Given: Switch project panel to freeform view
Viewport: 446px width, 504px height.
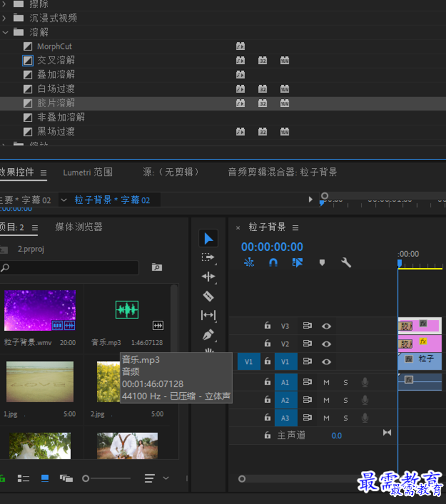Looking at the screenshot, I should 66,478.
